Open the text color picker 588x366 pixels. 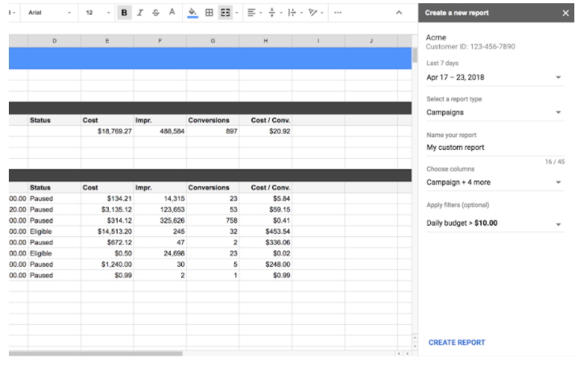pyautogui.click(x=172, y=13)
